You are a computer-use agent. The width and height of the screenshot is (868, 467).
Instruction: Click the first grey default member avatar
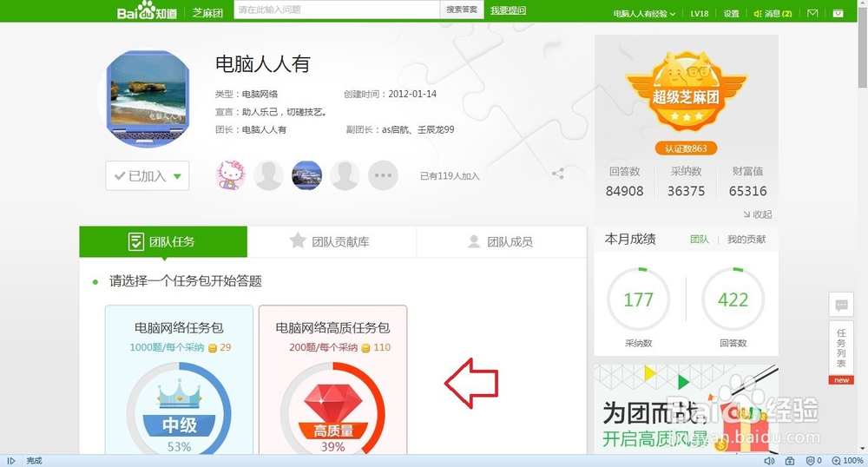pos(268,175)
